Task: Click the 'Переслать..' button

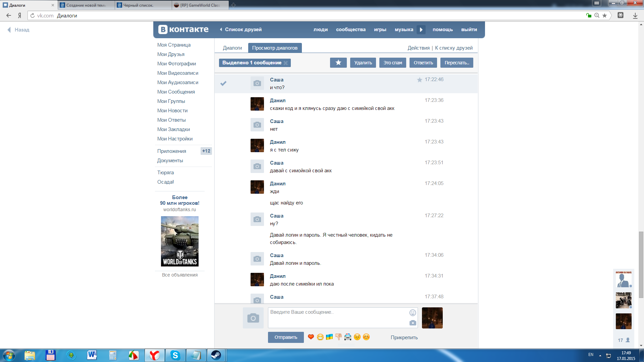Action: [457, 63]
